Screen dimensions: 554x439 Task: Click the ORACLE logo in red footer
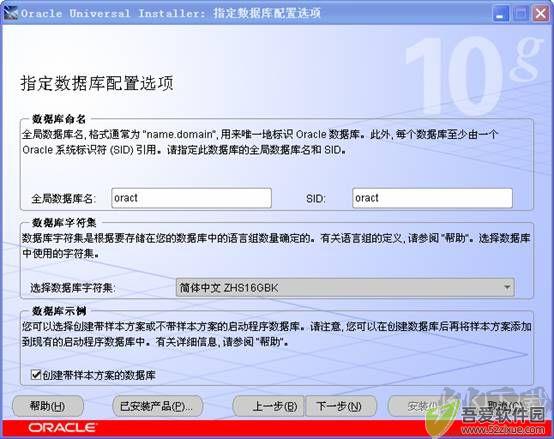(62, 428)
